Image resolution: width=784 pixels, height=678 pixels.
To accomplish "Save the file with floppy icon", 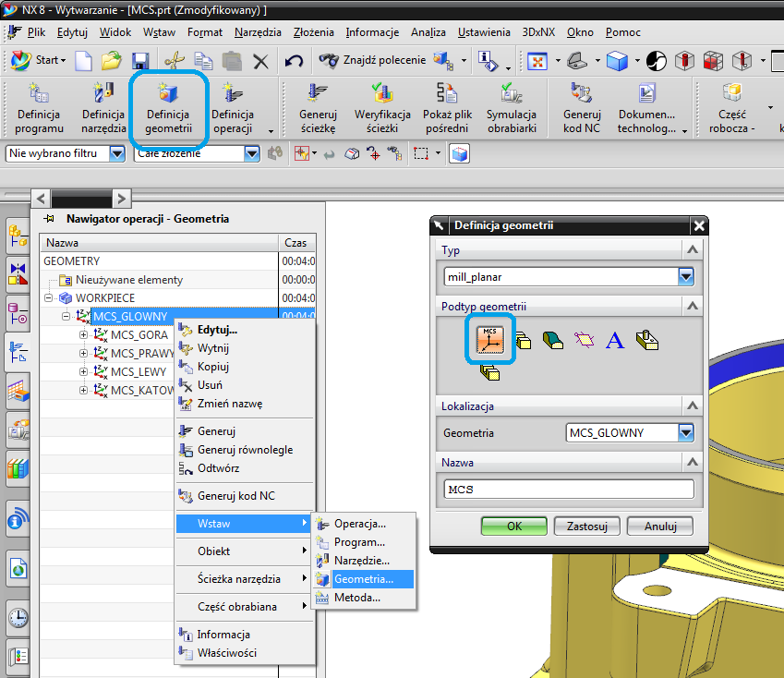I will pyautogui.click(x=140, y=61).
